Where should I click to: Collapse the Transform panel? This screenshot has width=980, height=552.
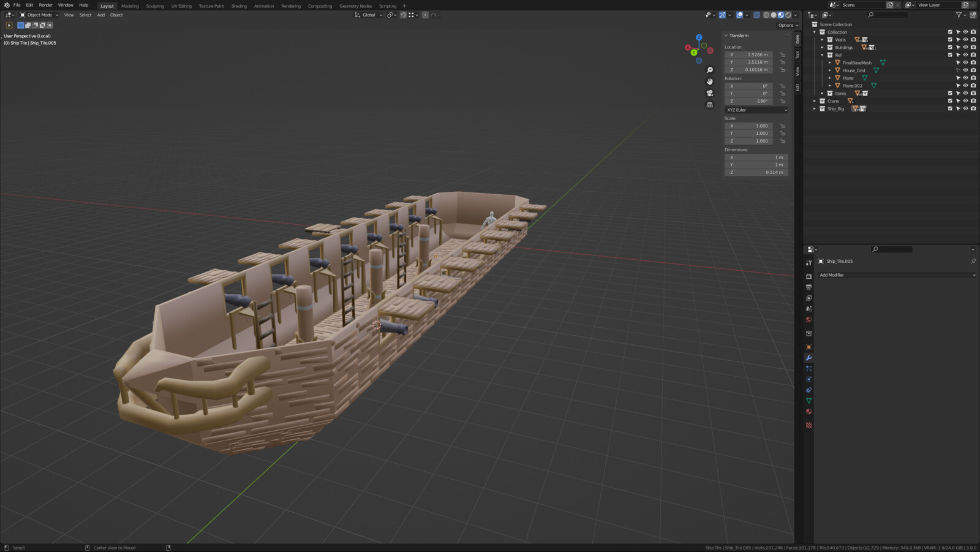[726, 36]
